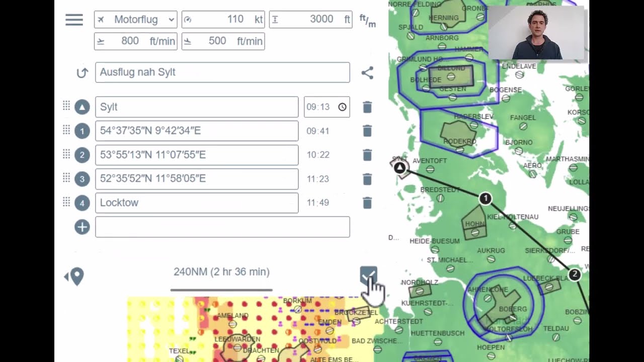
Task: Click the GRUBE airfield label
Action: click(568, 232)
